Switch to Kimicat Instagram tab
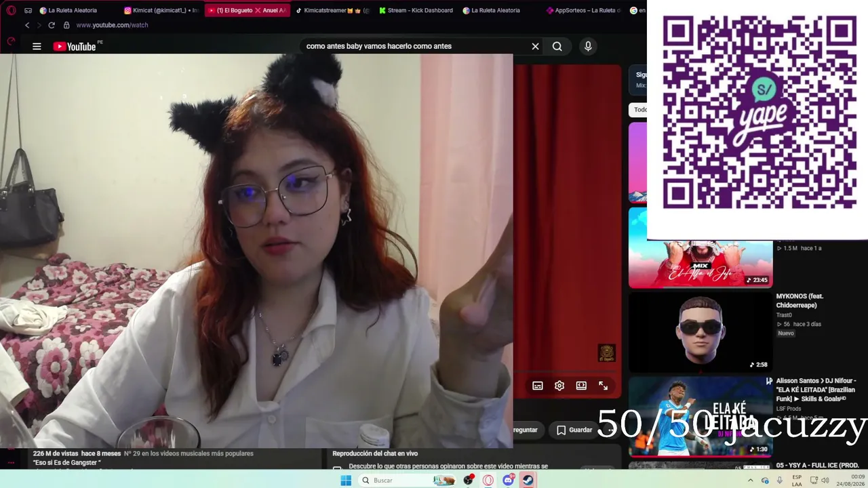 point(161,10)
